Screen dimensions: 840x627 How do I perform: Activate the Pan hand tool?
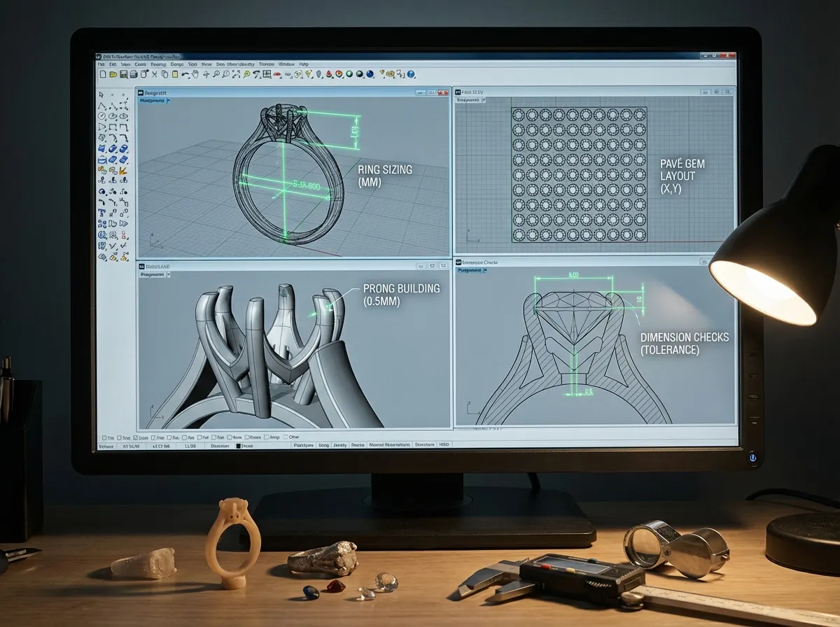(196, 73)
